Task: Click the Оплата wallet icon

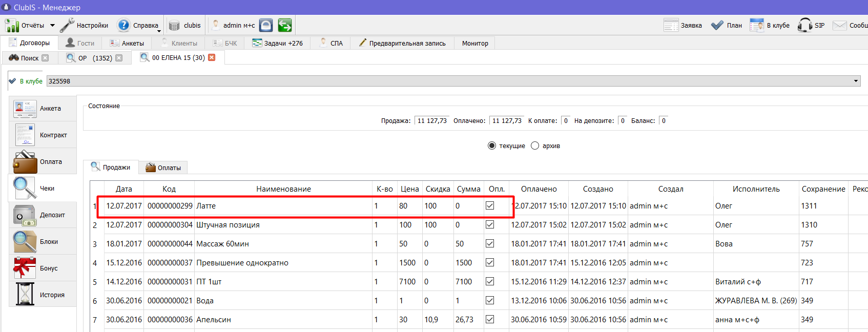Action: click(x=25, y=162)
